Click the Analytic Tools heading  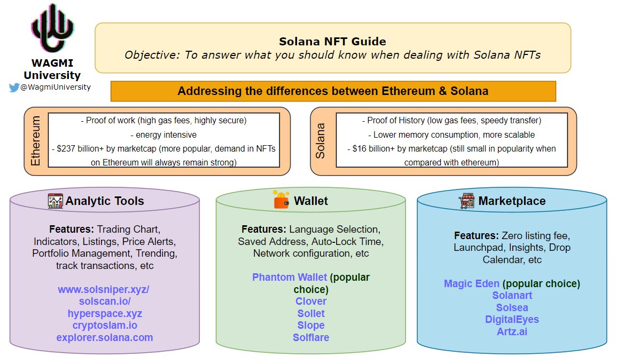point(105,201)
